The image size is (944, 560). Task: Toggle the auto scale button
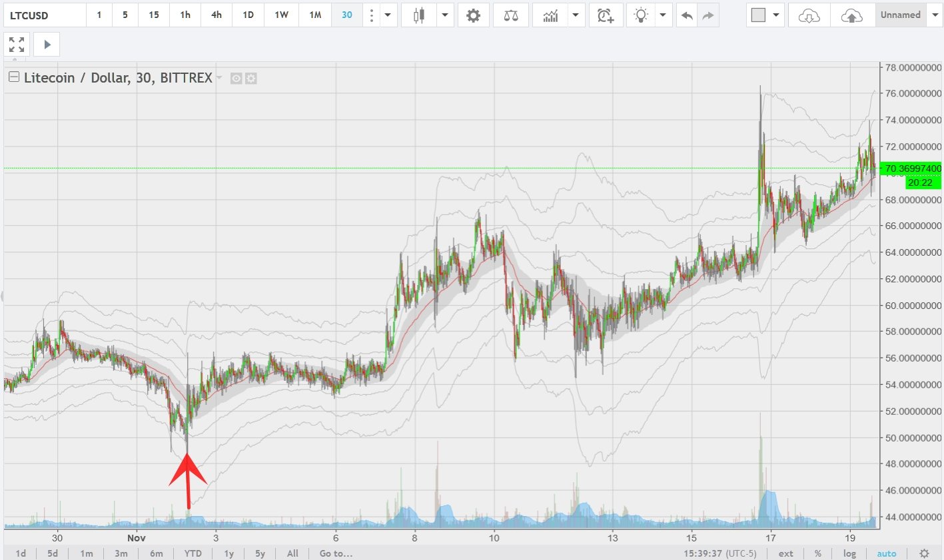(x=887, y=553)
